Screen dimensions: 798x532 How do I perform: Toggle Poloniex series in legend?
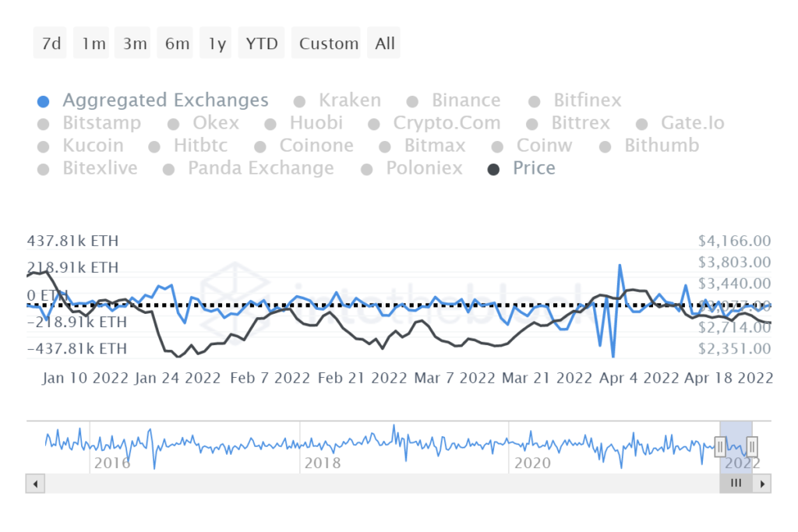411,167
